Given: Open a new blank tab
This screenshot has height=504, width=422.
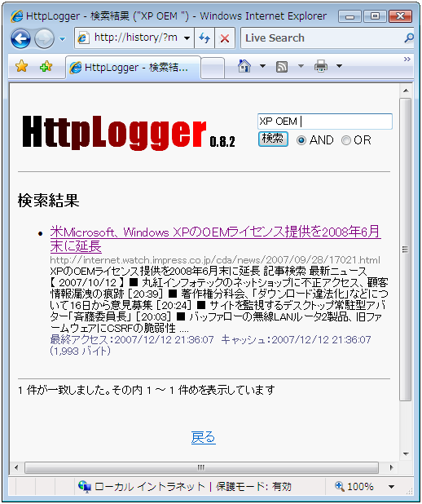Looking at the screenshot, I should 213,68.
